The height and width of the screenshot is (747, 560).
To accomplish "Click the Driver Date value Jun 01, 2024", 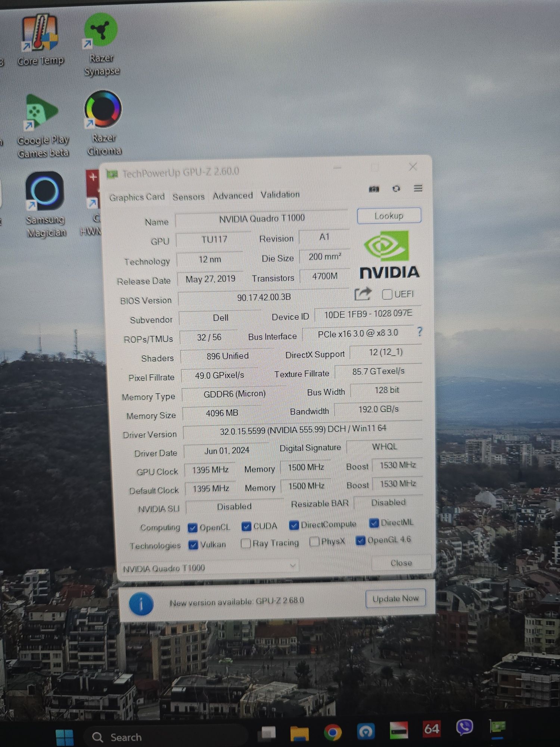I will click(227, 451).
